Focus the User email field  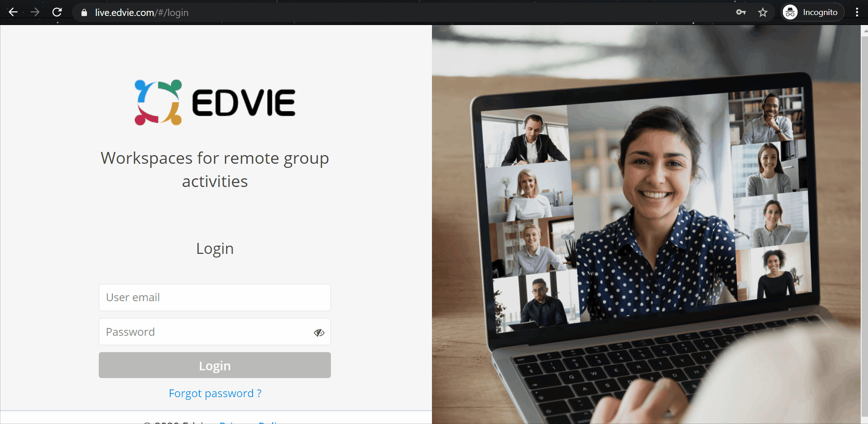coord(214,298)
